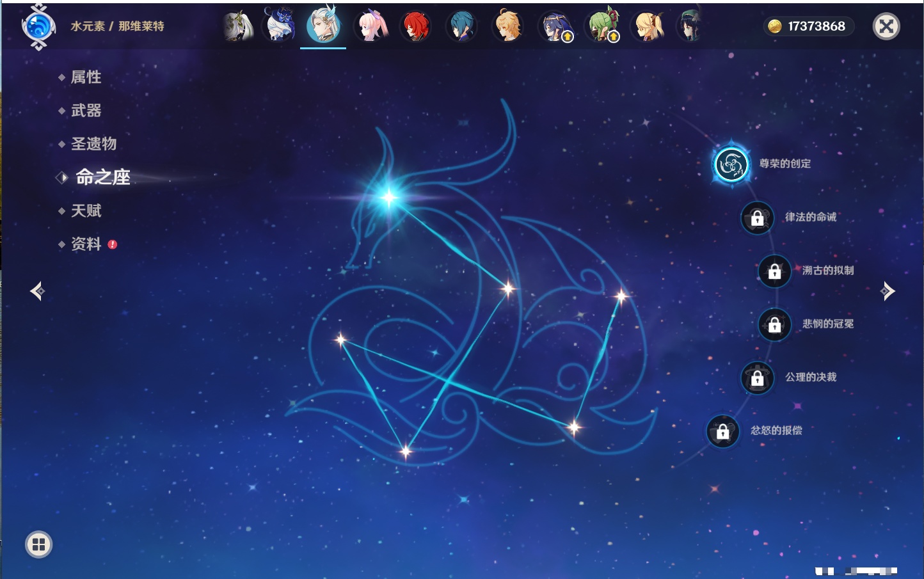Select the blonde ponytail character portrait

[x=648, y=26]
